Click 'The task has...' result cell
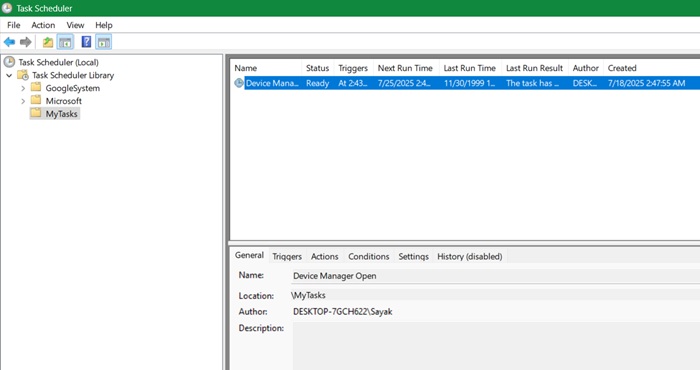The image size is (700, 370). (532, 83)
